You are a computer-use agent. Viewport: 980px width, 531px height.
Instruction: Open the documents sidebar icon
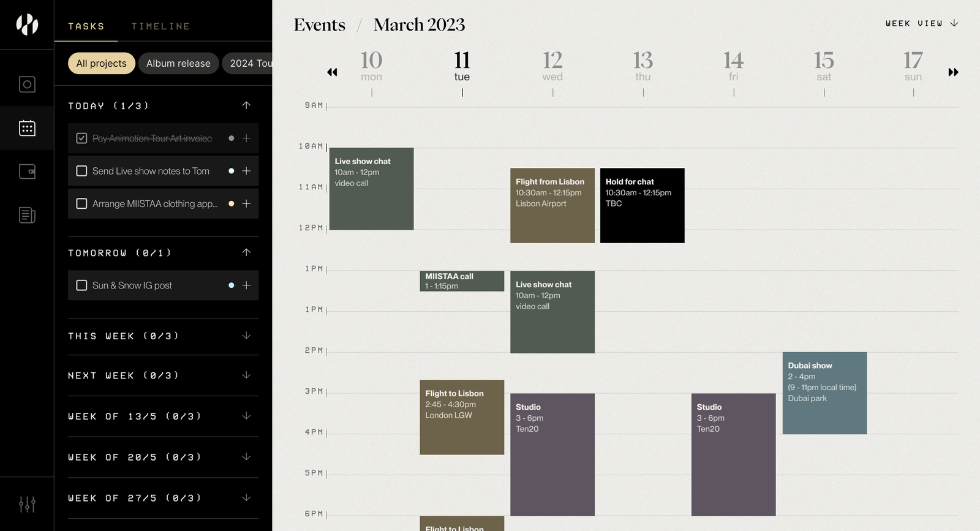27,215
